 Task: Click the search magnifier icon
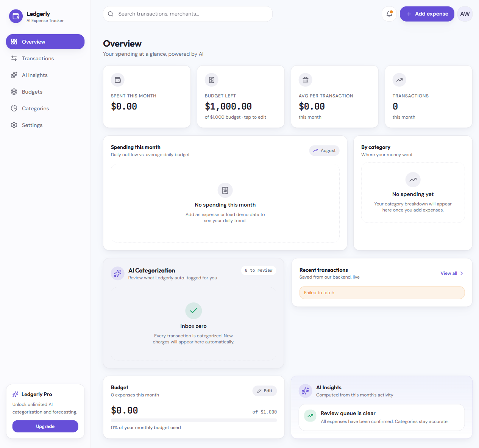(x=111, y=14)
